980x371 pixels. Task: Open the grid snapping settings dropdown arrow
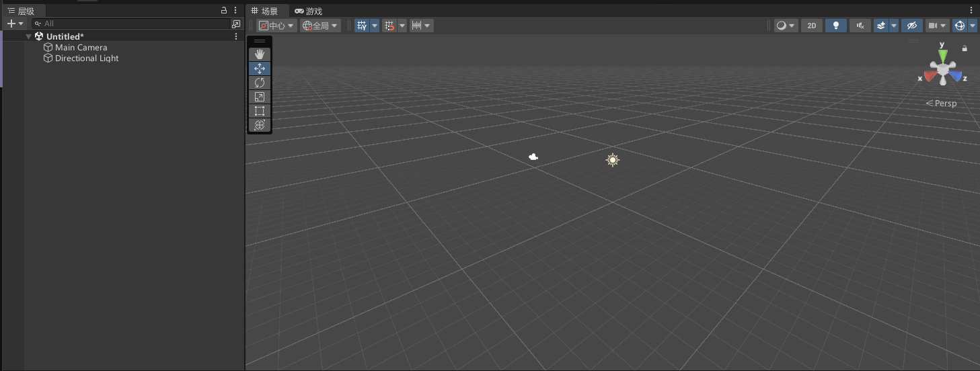pyautogui.click(x=402, y=26)
